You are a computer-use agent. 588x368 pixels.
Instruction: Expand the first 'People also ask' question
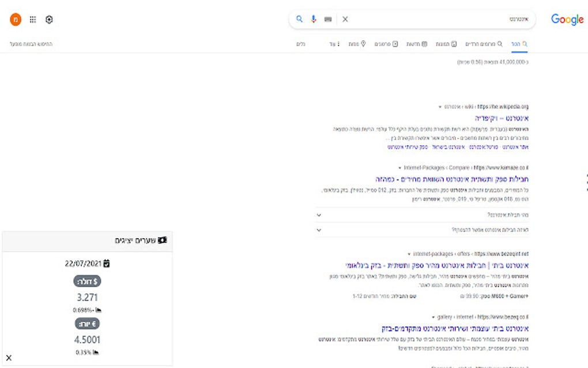coord(422,215)
